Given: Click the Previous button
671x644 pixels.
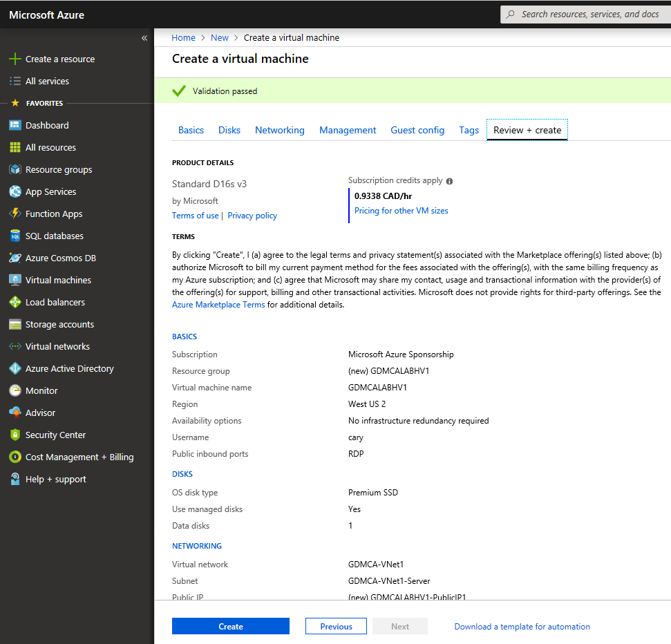Looking at the screenshot, I should click(x=336, y=626).
